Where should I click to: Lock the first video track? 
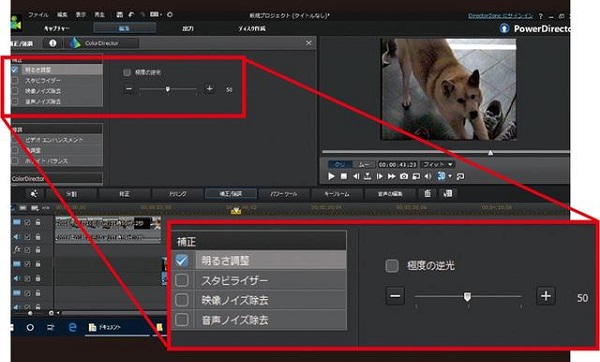point(38,222)
